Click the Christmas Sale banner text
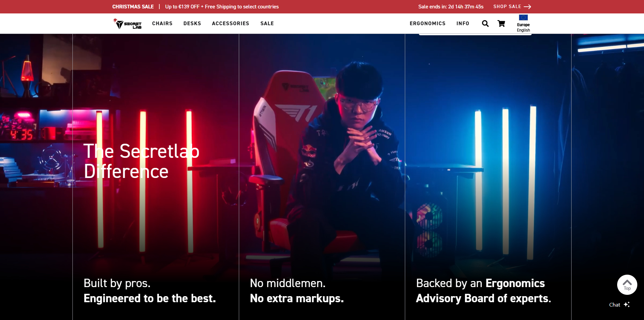The image size is (644, 320). click(x=133, y=7)
